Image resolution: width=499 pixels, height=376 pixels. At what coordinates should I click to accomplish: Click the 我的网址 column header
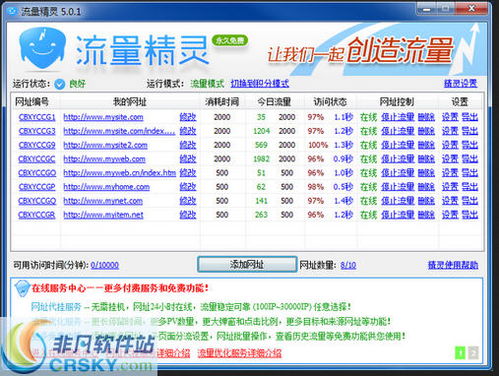pos(130,102)
